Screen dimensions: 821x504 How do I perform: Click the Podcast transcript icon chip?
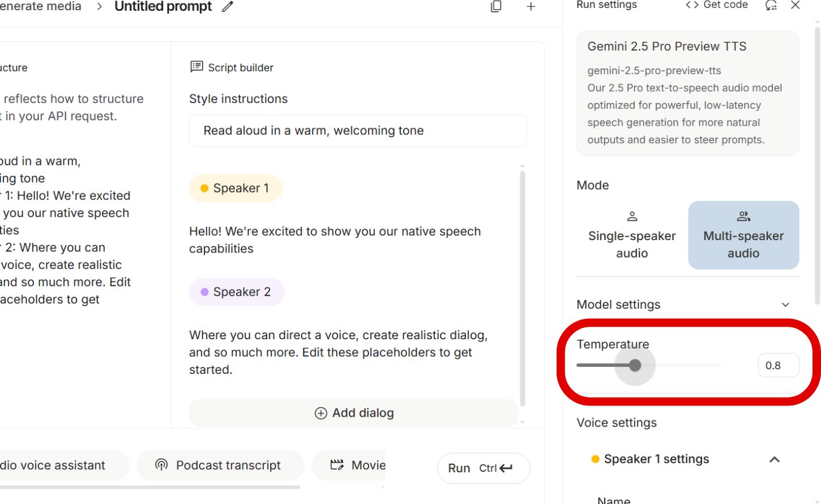(162, 465)
